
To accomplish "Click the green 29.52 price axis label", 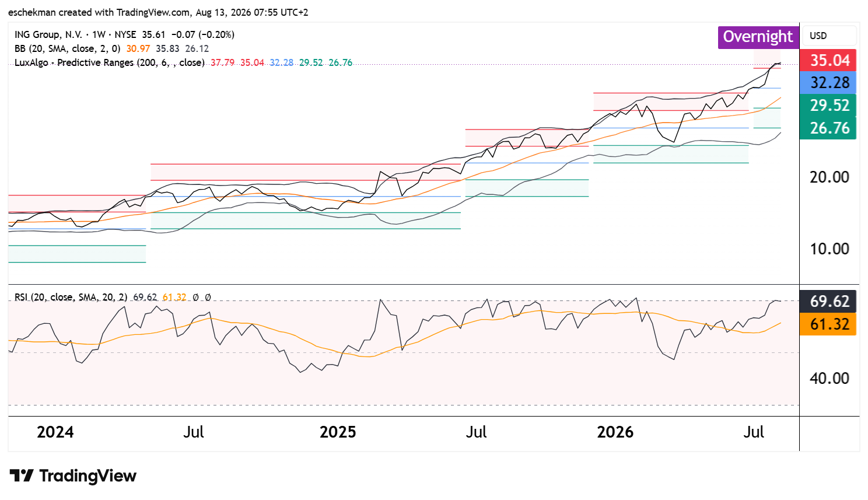I will [x=828, y=106].
